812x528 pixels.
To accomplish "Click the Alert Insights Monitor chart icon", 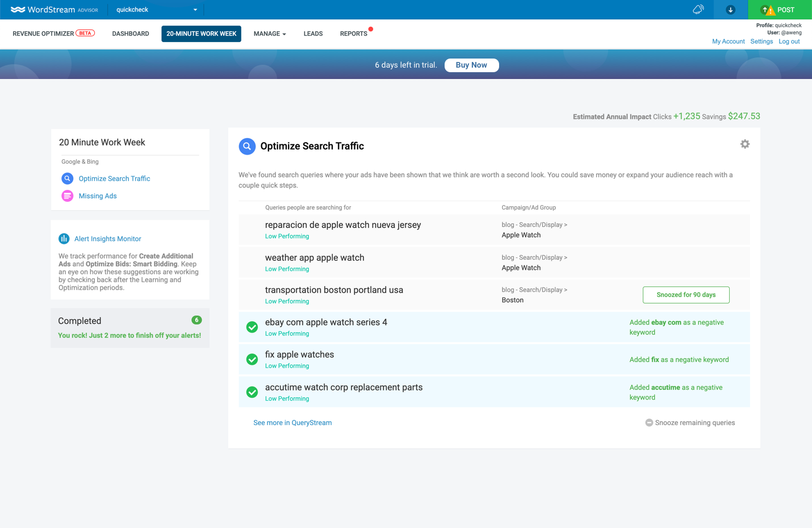I will pyautogui.click(x=64, y=239).
